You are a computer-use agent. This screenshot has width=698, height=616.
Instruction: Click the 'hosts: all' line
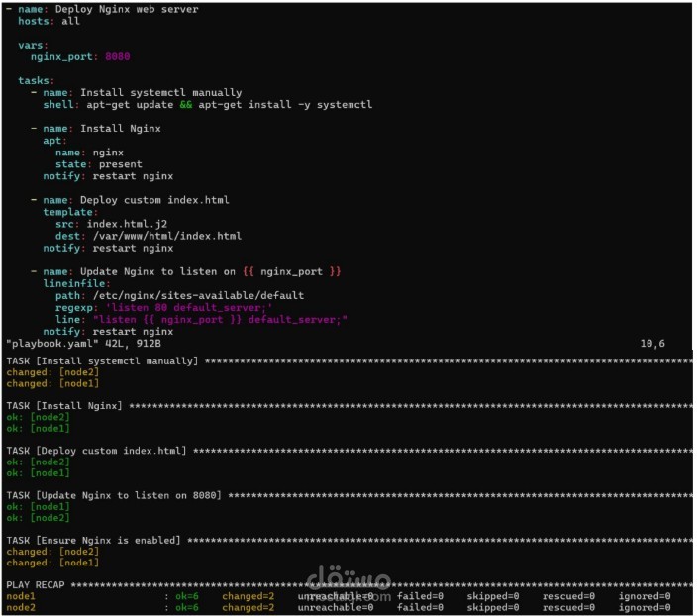(x=49, y=22)
